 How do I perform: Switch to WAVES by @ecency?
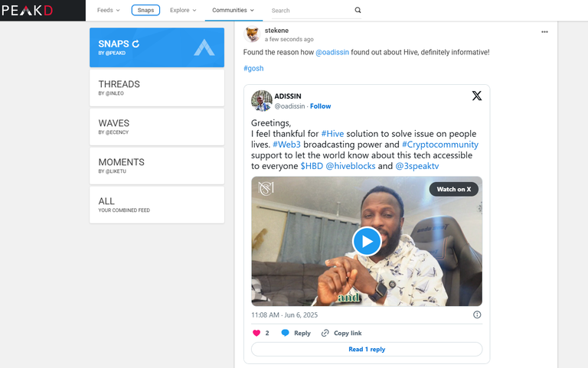157,127
